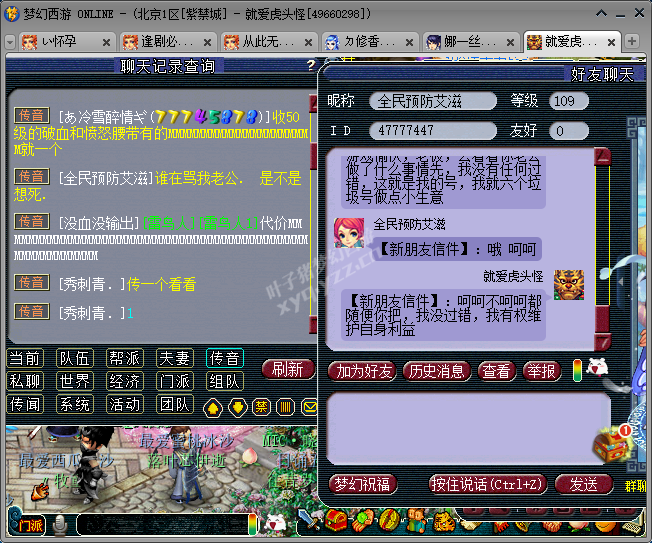
Task: Select the 门派 channel filter button
Action: [175, 381]
